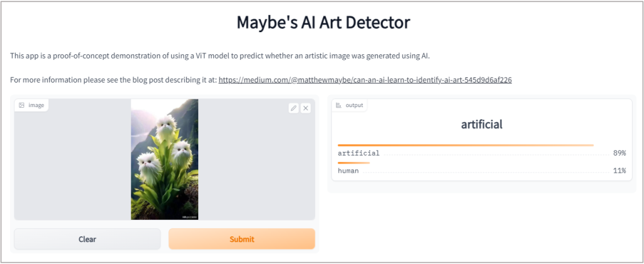
Task: Select the 'human' label row text
Action: click(x=348, y=171)
